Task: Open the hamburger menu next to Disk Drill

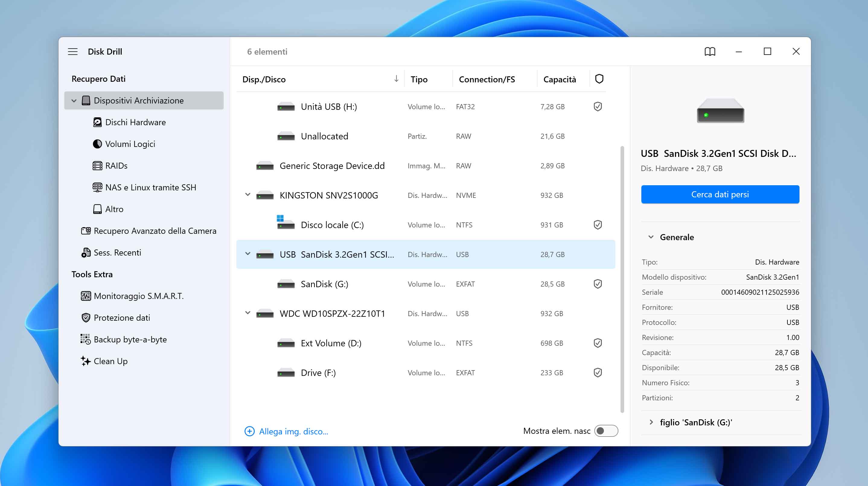Action: point(73,52)
